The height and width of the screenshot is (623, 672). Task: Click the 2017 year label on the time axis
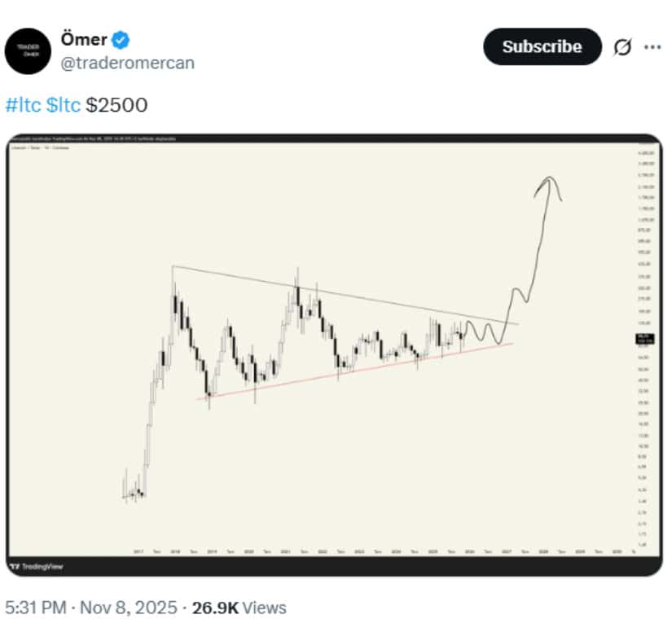pos(138,550)
